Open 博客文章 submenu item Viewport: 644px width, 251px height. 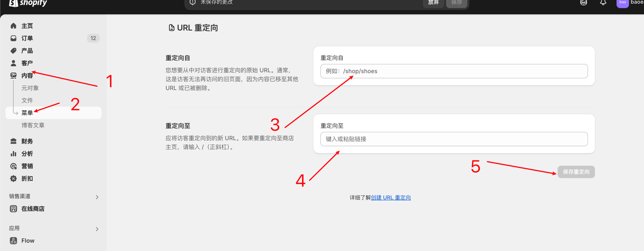[x=33, y=125]
